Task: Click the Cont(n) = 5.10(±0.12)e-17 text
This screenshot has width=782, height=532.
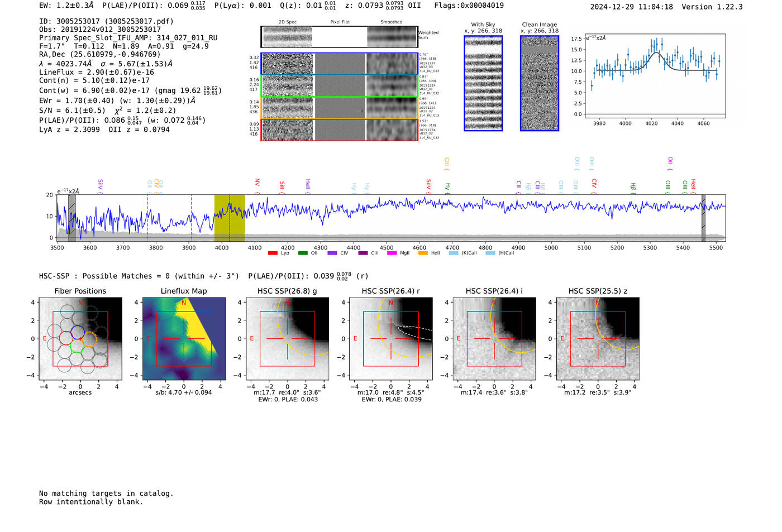Action: click(x=94, y=80)
